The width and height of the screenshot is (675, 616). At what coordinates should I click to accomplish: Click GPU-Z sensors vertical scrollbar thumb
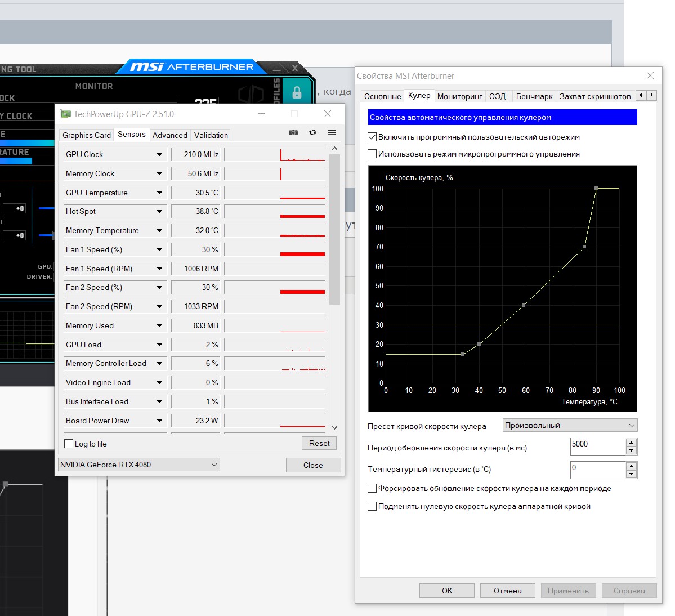[x=335, y=229]
